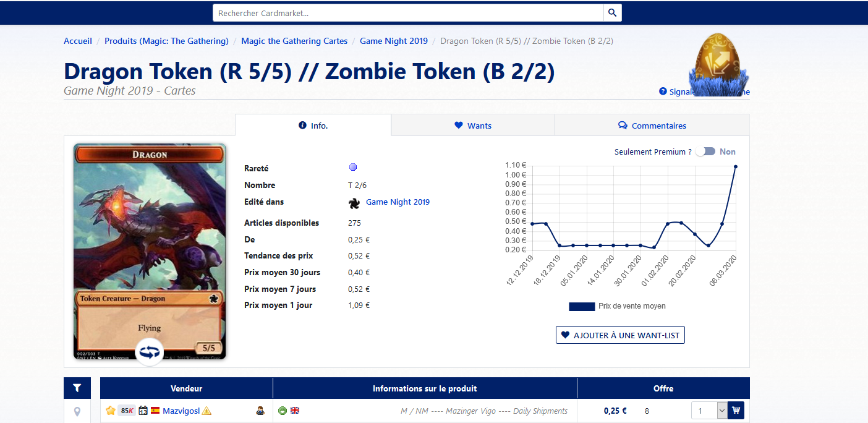
Task: Click Informations sur le produit column header
Action: click(425, 388)
